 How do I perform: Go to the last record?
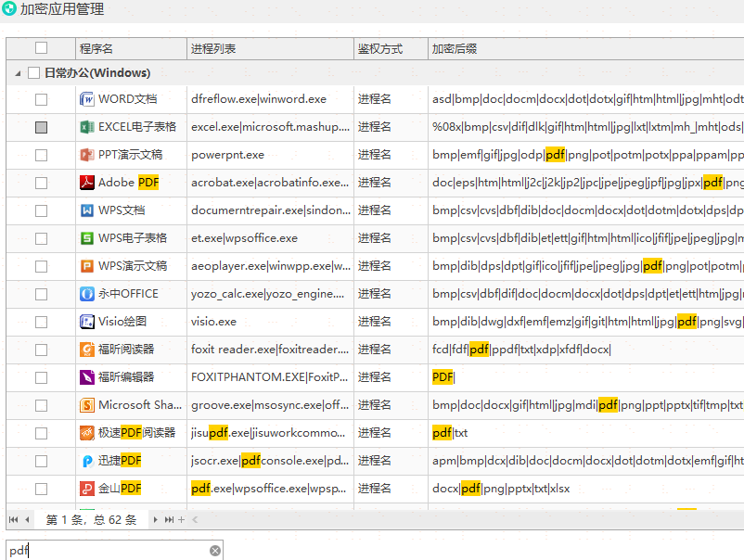(169, 520)
